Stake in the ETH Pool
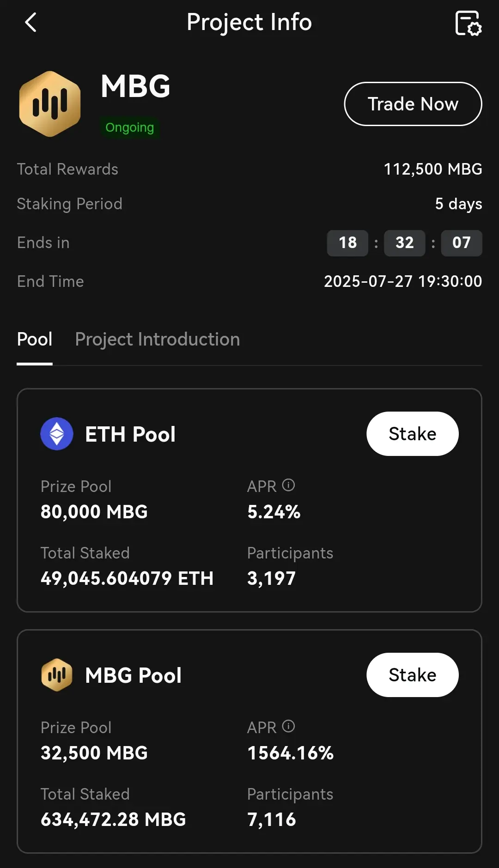This screenshot has height=868, width=499. [413, 434]
